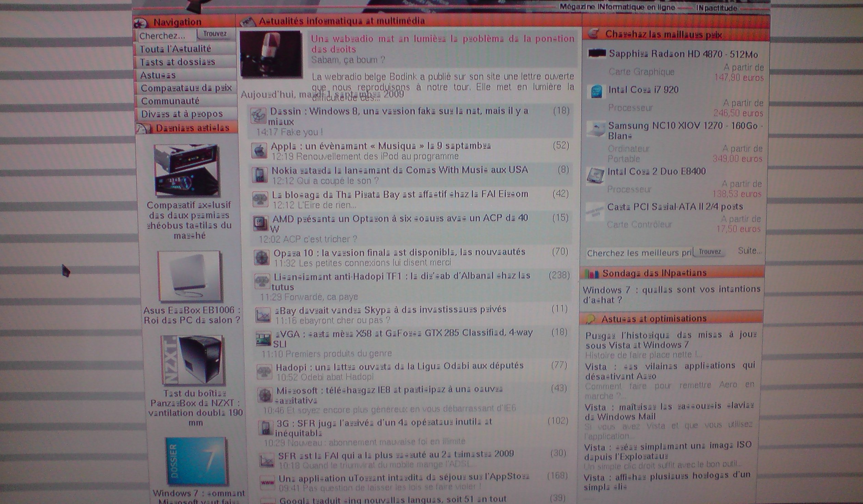Screen dimensions: 863x504
Task: Click the phone icon next to Nokia article
Action: click(260, 175)
